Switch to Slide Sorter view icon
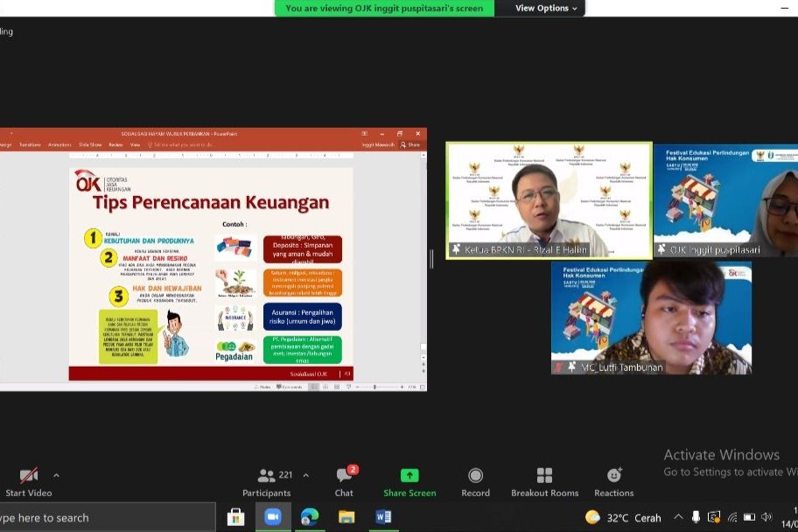The image size is (798, 532). (x=325, y=388)
